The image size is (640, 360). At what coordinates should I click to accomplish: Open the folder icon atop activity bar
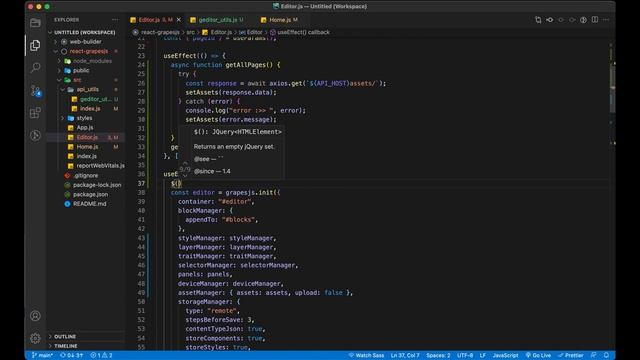pos(36,22)
